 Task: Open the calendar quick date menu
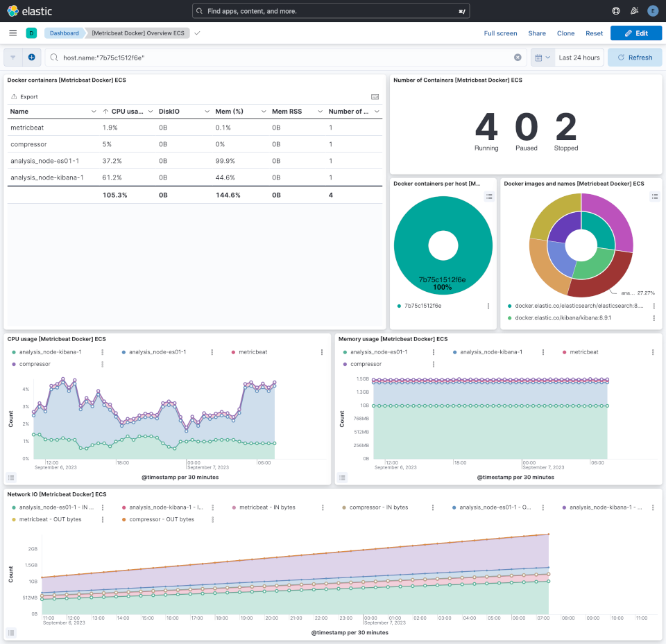543,58
